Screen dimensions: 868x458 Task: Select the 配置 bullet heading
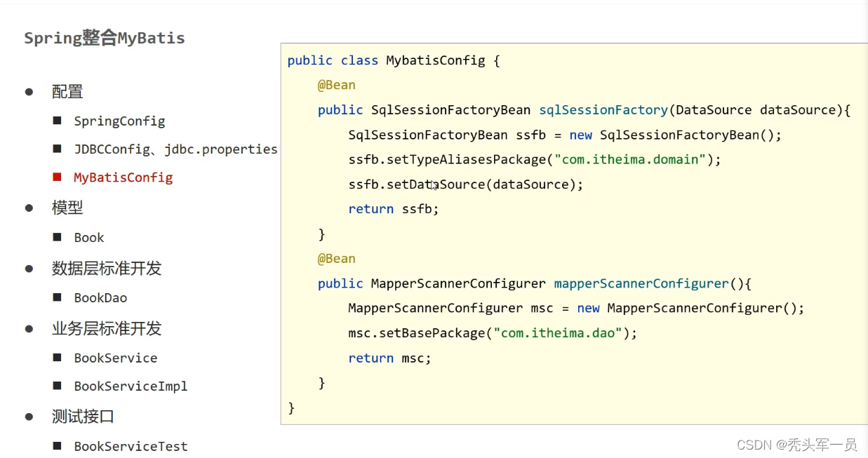[67, 92]
